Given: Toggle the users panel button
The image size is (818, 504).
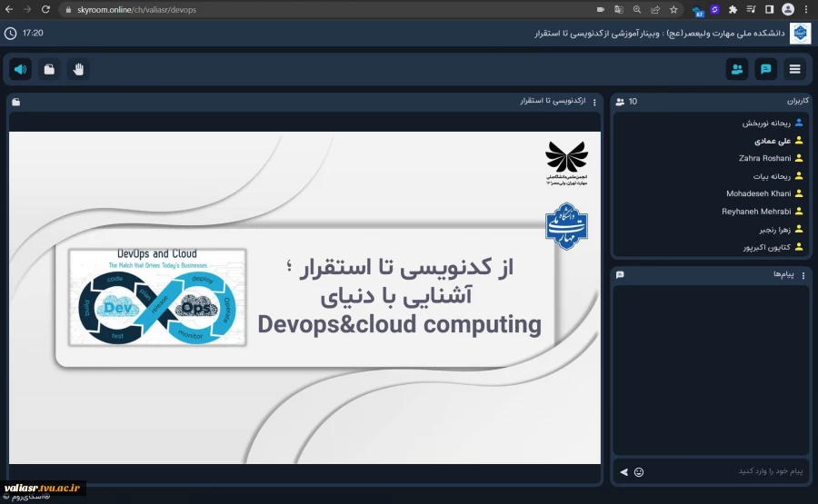Looking at the screenshot, I should (736, 69).
